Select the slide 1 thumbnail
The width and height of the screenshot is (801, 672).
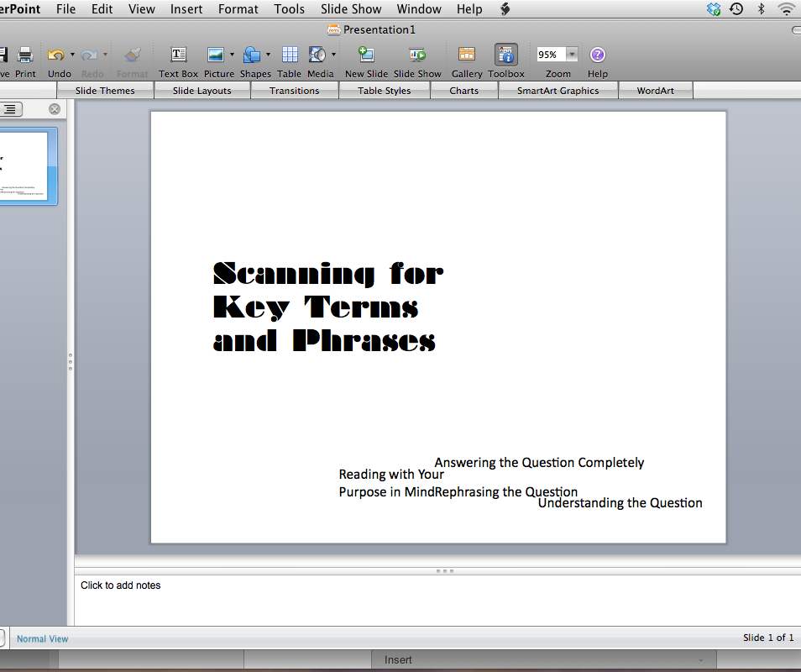coord(28,166)
